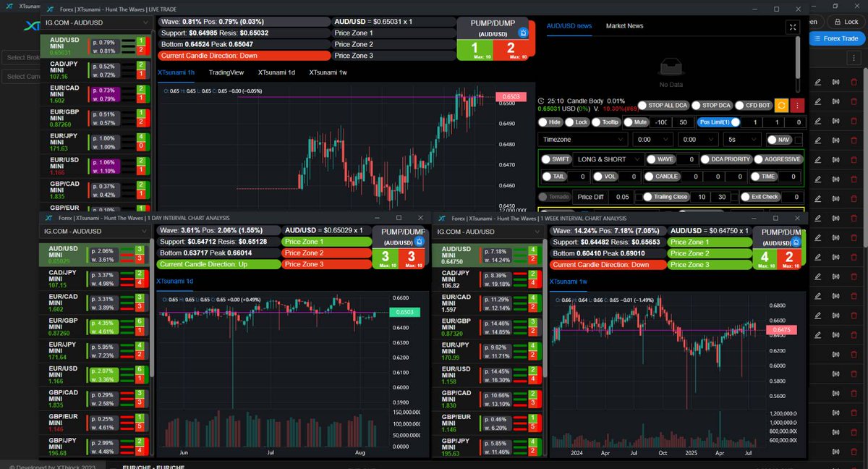The image size is (868, 469).
Task: Enable the CFD BOT switch
Action: pyautogui.click(x=752, y=106)
